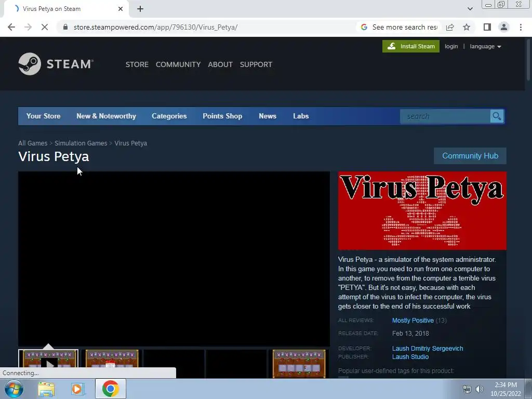The width and height of the screenshot is (532, 399).
Task: Click Simulation Games breadcrumb
Action: tap(81, 143)
